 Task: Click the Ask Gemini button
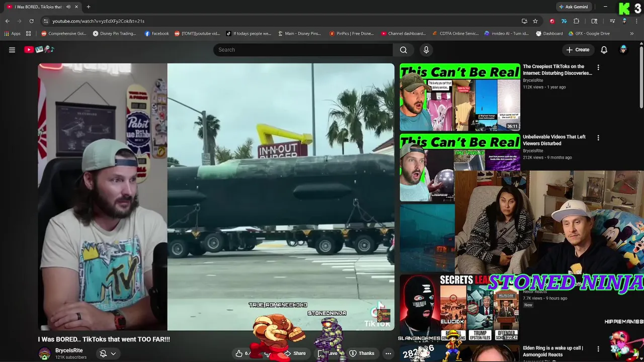(573, 7)
